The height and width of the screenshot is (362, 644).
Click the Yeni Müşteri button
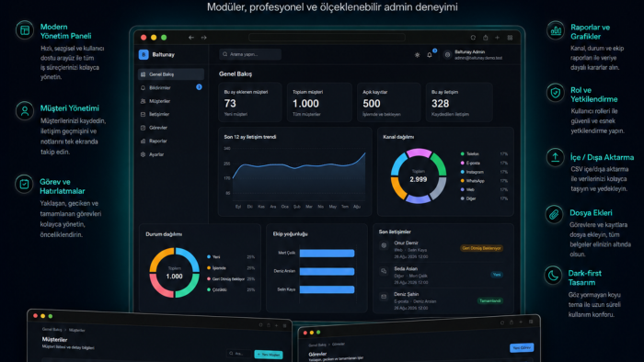point(269,355)
